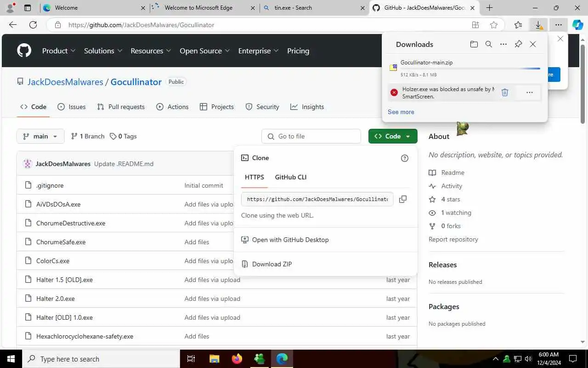The height and width of the screenshot is (368, 588).
Task: Select the GitHub CLI clone tab
Action: [291, 177]
